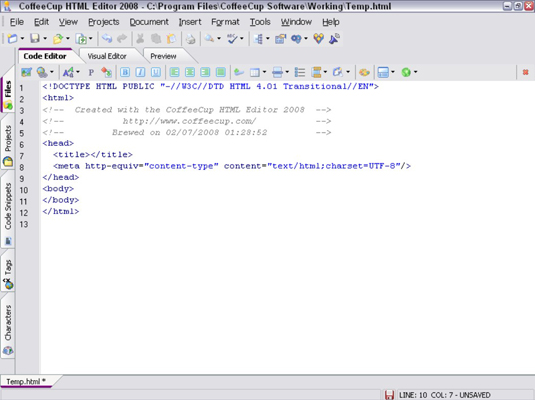Open the horizontal rule dropdown arrow
Screen dimensions: 535x400
click(287, 72)
